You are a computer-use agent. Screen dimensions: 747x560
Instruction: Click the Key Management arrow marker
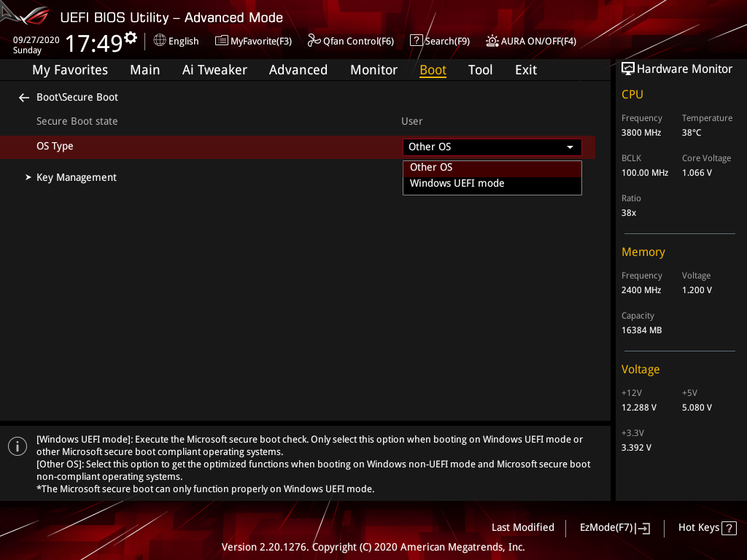28,177
